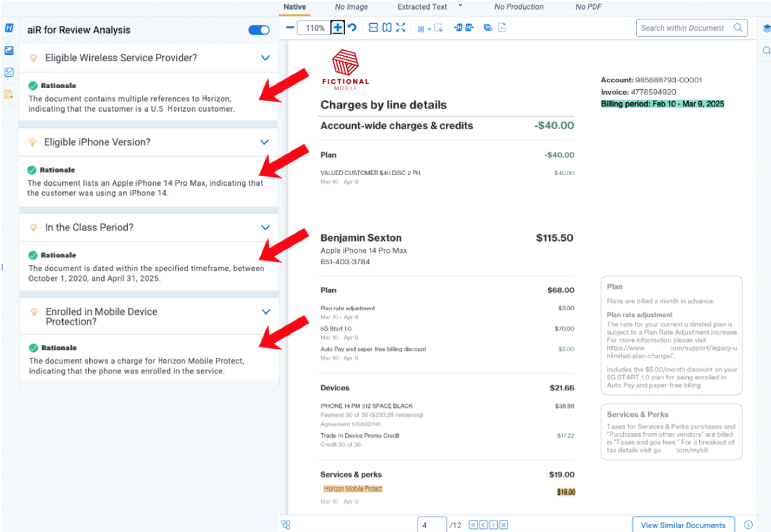
Task: Click the Search within Document field
Action: pos(683,28)
